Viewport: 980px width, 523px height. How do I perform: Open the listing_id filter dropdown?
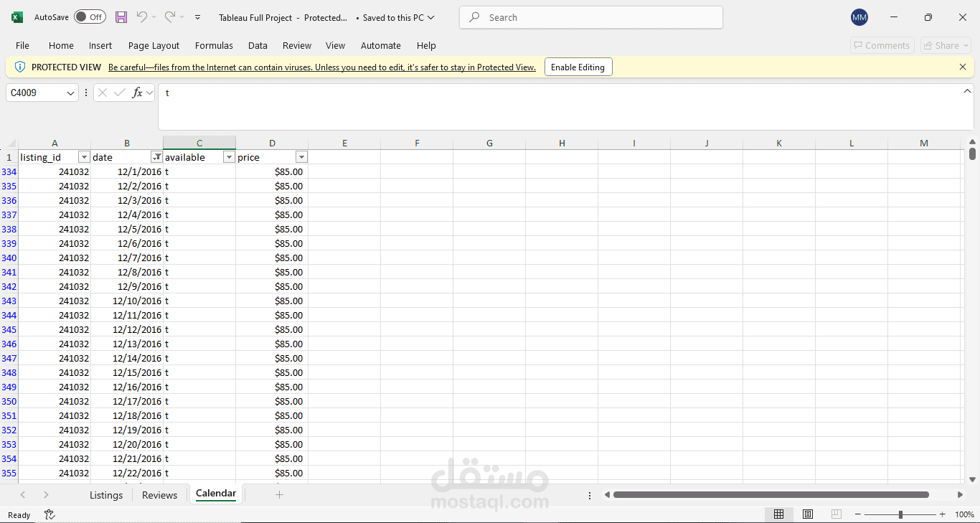click(x=84, y=157)
